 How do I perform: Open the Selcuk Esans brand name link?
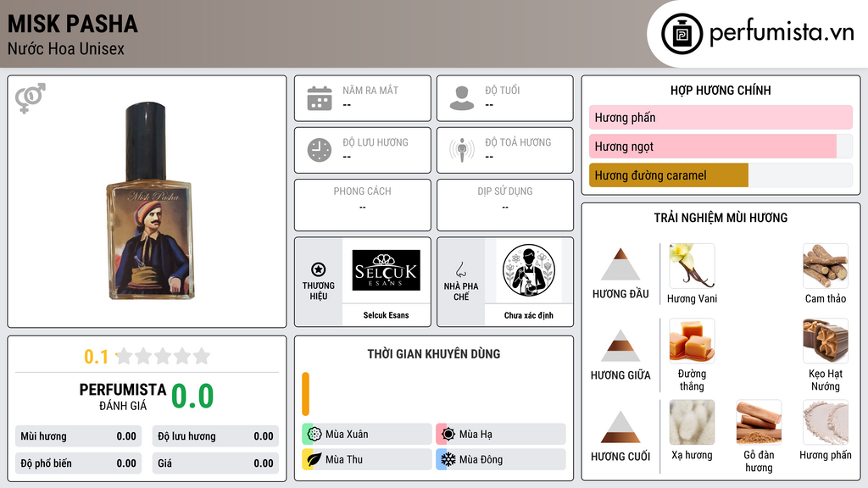pyautogui.click(x=386, y=315)
